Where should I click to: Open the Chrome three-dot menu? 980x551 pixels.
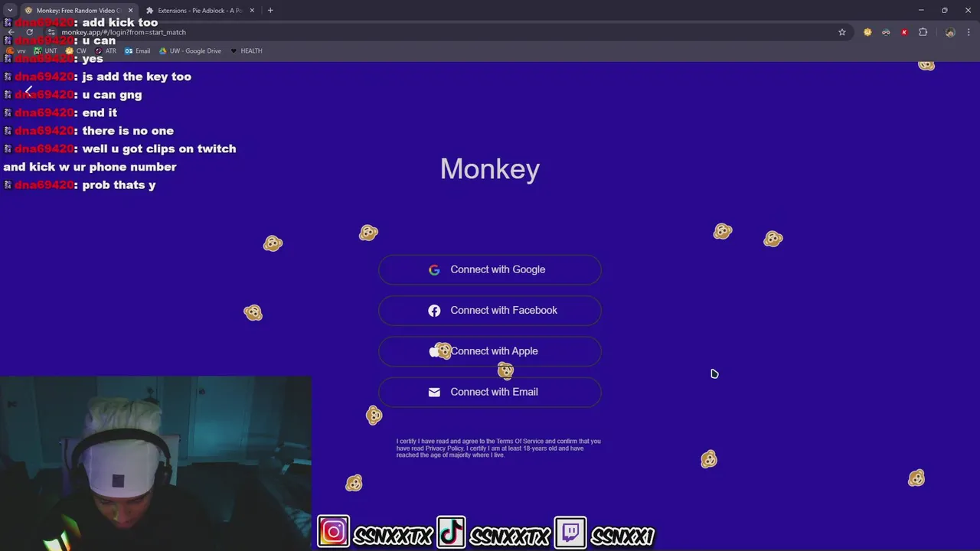969,32
